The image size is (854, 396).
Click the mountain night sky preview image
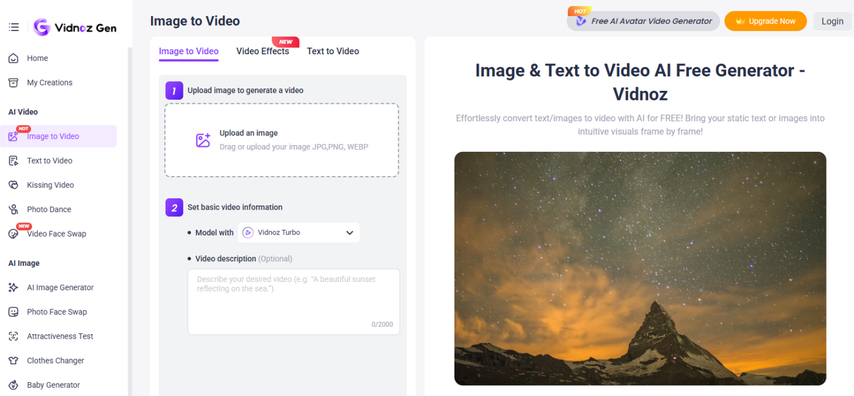(x=640, y=269)
